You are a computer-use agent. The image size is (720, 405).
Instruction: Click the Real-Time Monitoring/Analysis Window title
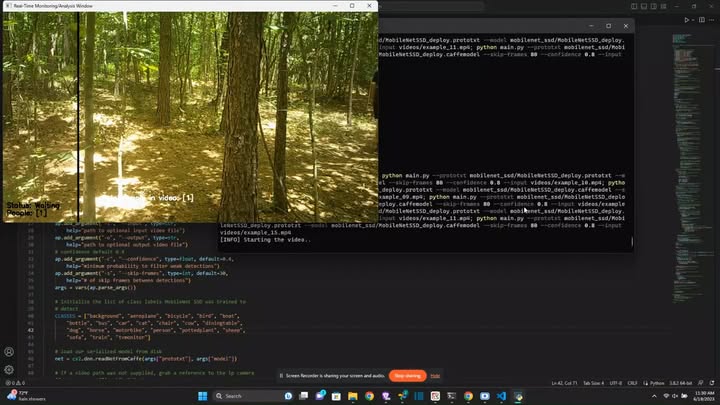click(53, 6)
